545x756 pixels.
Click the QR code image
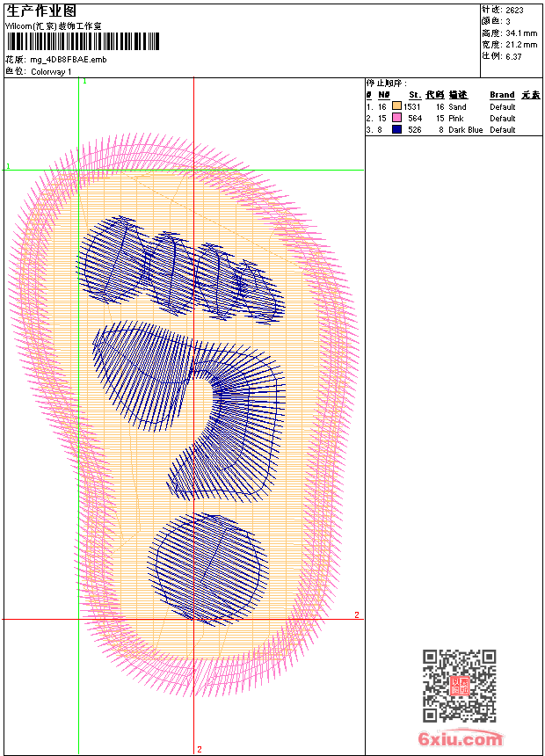click(x=460, y=687)
